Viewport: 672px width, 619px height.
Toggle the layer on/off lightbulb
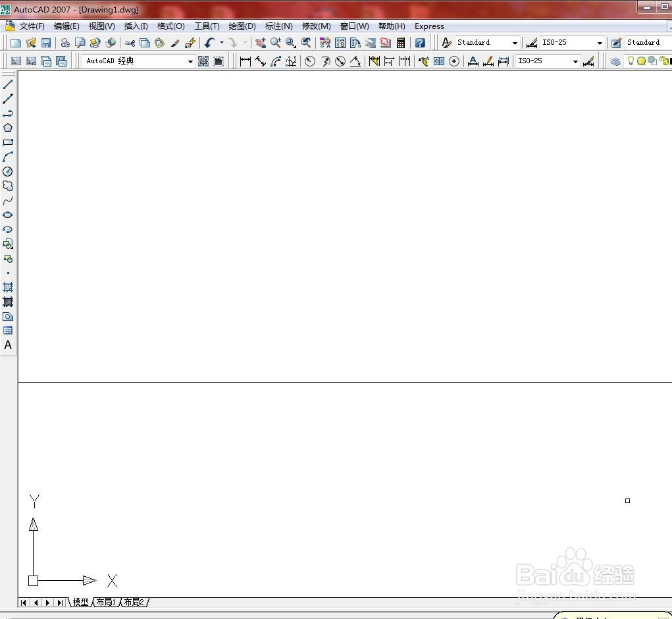(631, 61)
